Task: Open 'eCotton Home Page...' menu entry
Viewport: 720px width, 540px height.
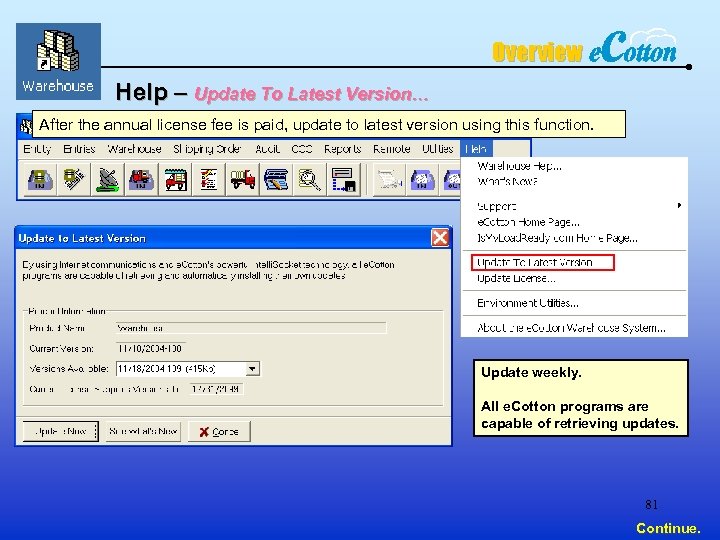Action: [x=529, y=222]
